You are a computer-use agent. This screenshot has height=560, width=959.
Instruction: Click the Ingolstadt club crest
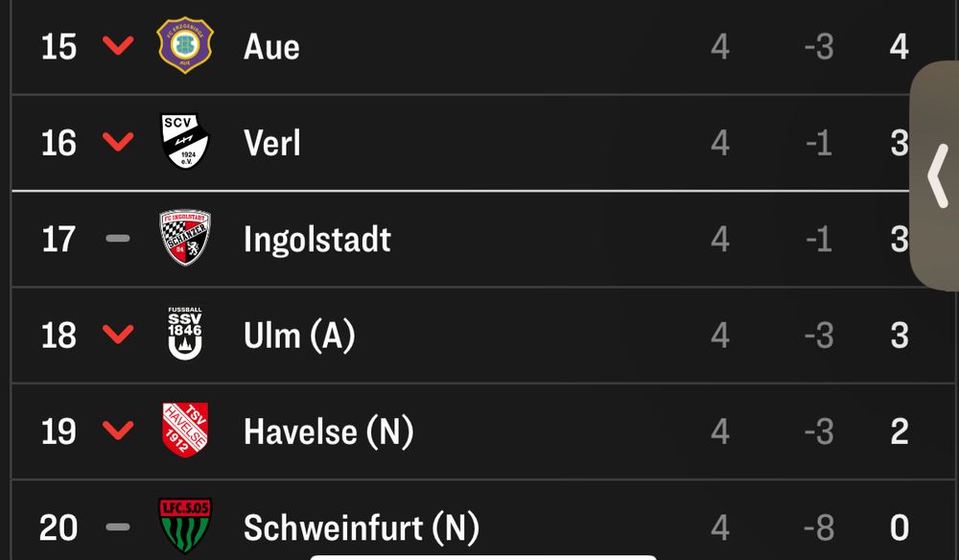184,238
